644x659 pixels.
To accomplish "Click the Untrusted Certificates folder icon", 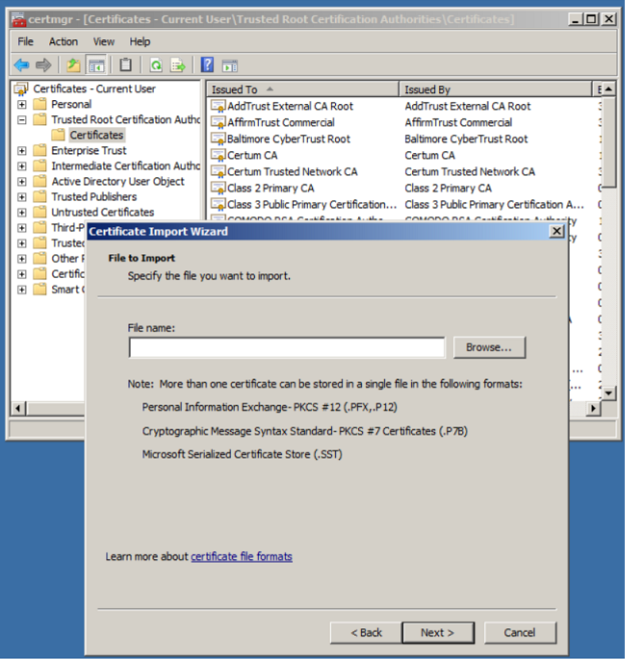I will point(40,213).
